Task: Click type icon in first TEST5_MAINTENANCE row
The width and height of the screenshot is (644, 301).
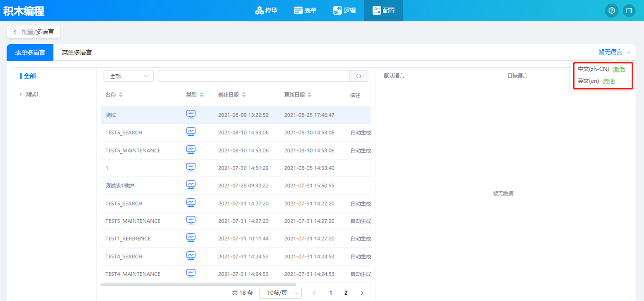Action: click(191, 150)
